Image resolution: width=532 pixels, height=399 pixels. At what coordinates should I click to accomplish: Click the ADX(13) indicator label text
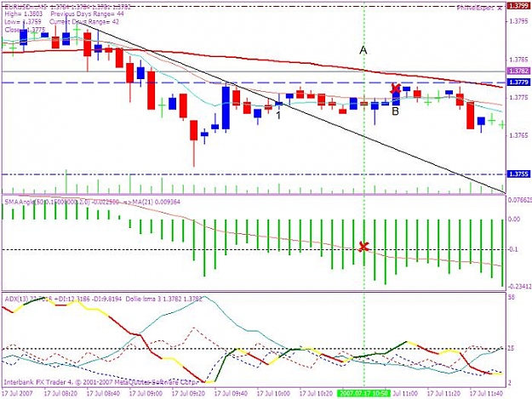(x=64, y=299)
